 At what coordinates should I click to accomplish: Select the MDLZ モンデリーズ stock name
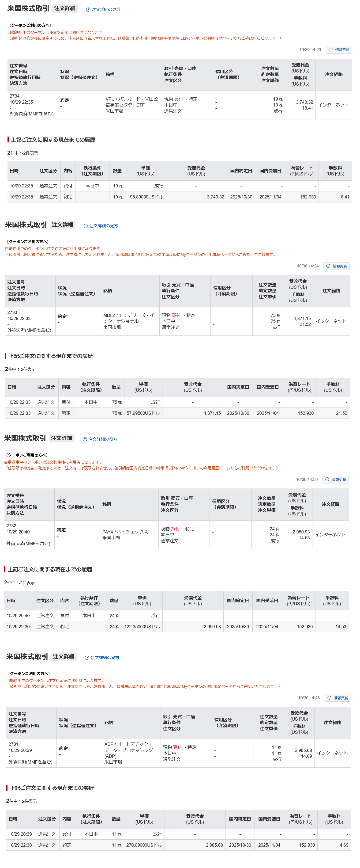[128, 318]
